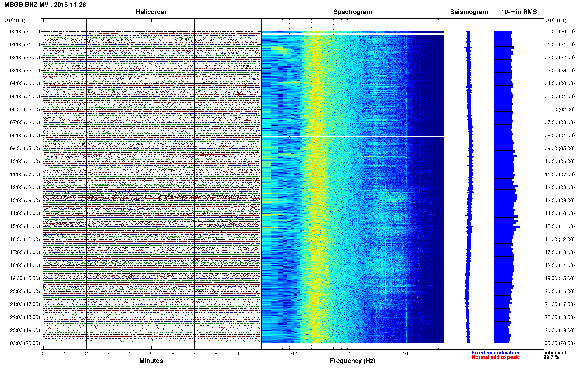
Task: Select minute tick label 6 on the helicorder axis
Action: (173, 354)
